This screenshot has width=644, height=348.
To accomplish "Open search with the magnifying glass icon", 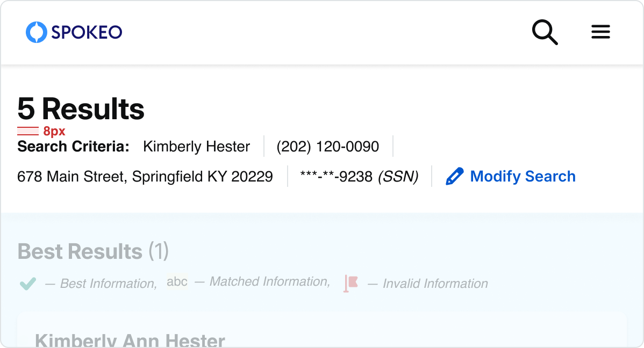I will tap(545, 32).
